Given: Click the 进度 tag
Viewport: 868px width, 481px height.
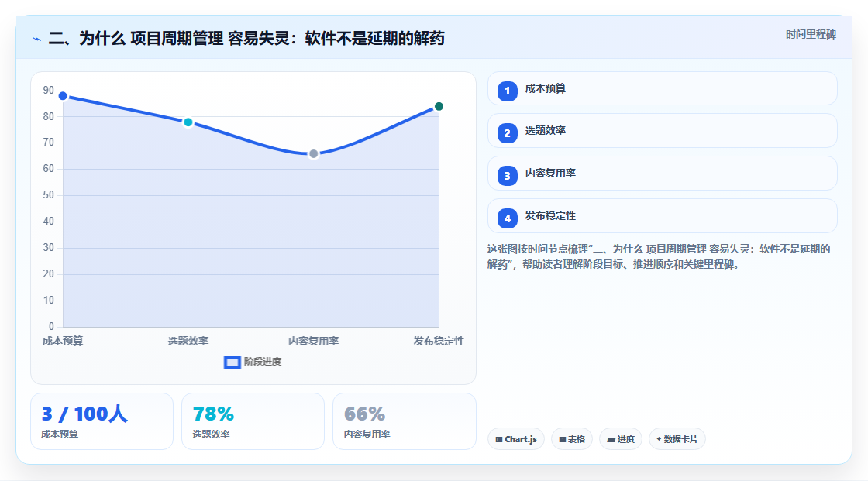Looking at the screenshot, I should click(621, 439).
